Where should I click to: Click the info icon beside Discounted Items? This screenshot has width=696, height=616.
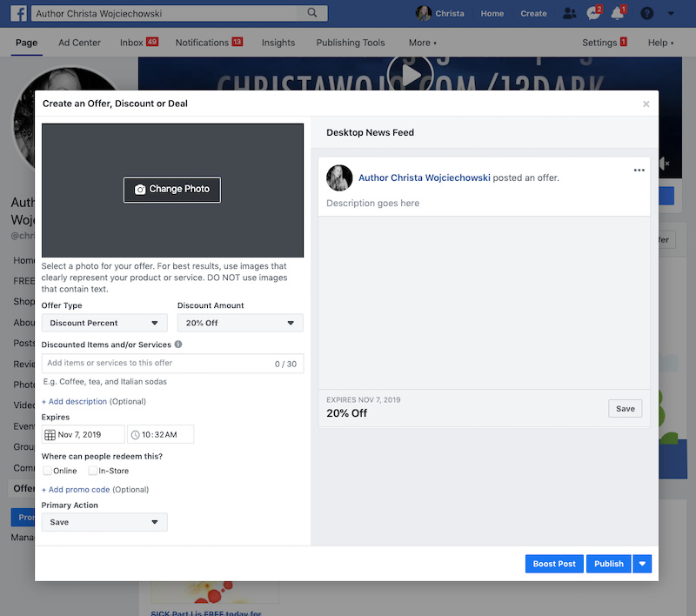[178, 345]
